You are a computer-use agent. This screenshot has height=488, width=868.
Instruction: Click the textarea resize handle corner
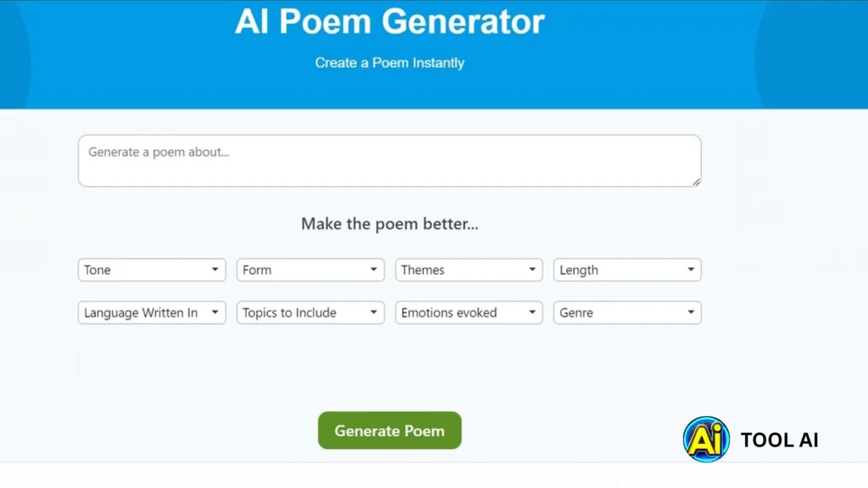696,181
